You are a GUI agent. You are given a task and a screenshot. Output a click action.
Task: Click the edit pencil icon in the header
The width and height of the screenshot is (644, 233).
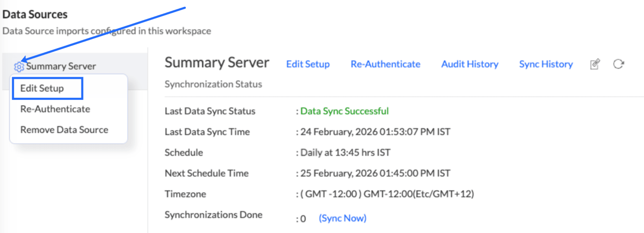point(595,64)
